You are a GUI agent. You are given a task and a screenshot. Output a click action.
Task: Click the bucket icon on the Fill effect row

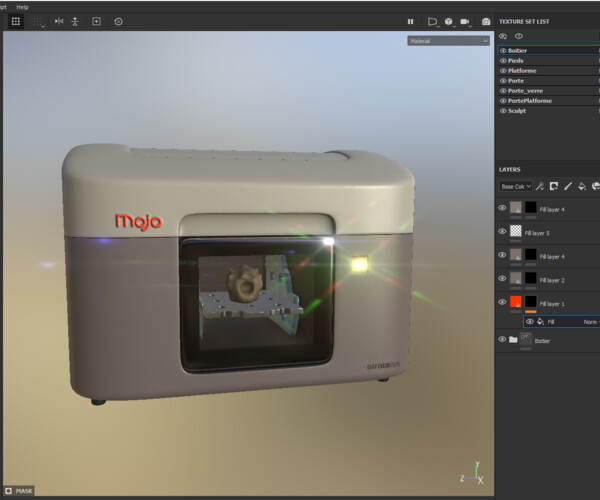point(540,321)
